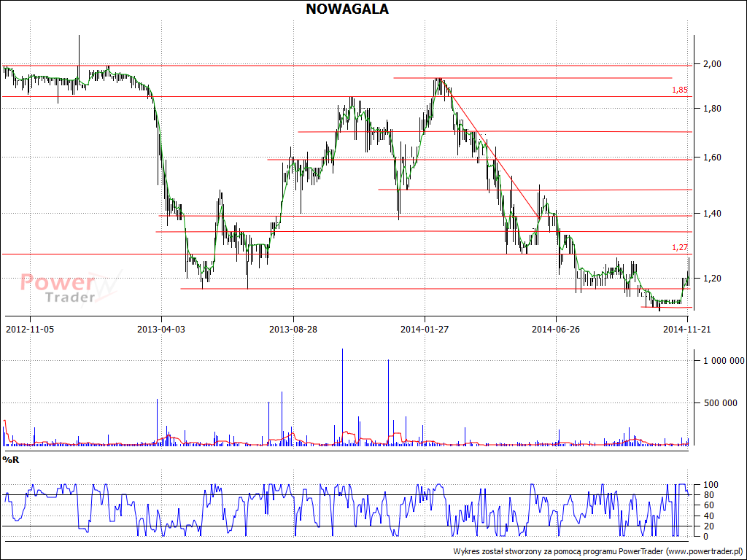This screenshot has height=560, width=747.
Task: Click the 1,20 price axis label
Action: click(712, 278)
